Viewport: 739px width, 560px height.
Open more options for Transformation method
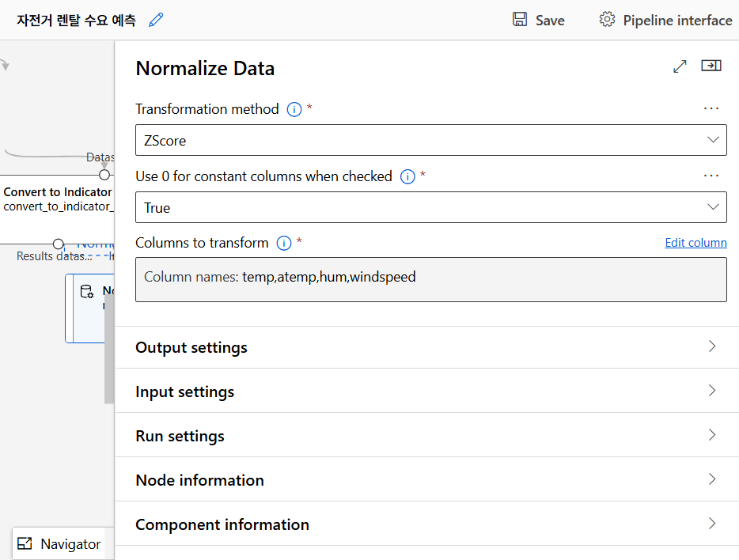[711, 108]
